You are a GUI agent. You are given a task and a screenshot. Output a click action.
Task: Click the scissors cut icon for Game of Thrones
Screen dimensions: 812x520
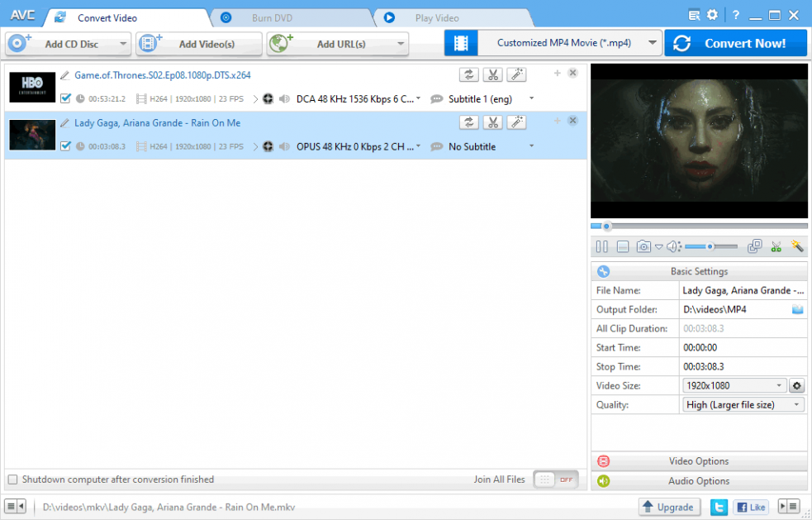[x=492, y=75]
